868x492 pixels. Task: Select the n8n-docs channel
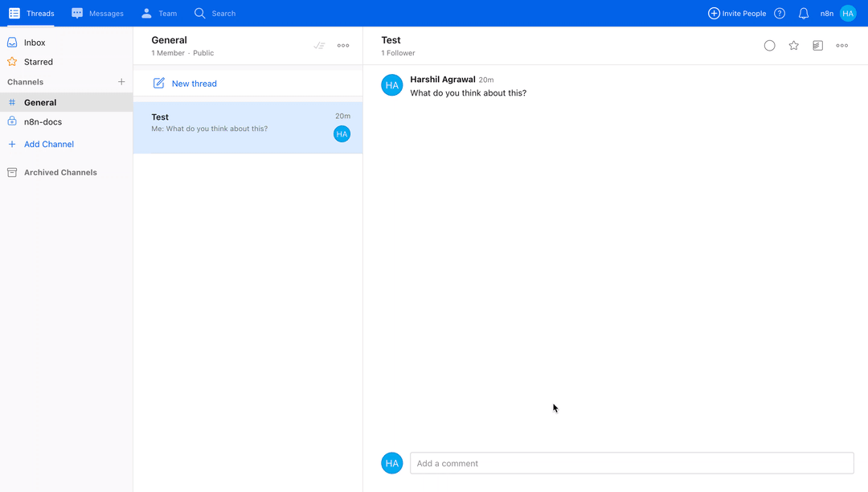pyautogui.click(x=43, y=122)
